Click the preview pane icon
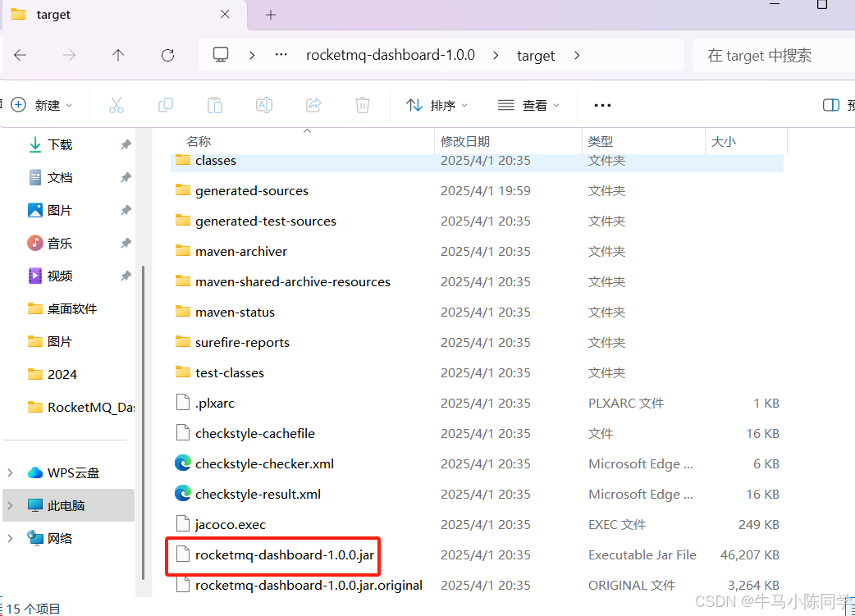This screenshot has height=616, width=855. (x=831, y=105)
